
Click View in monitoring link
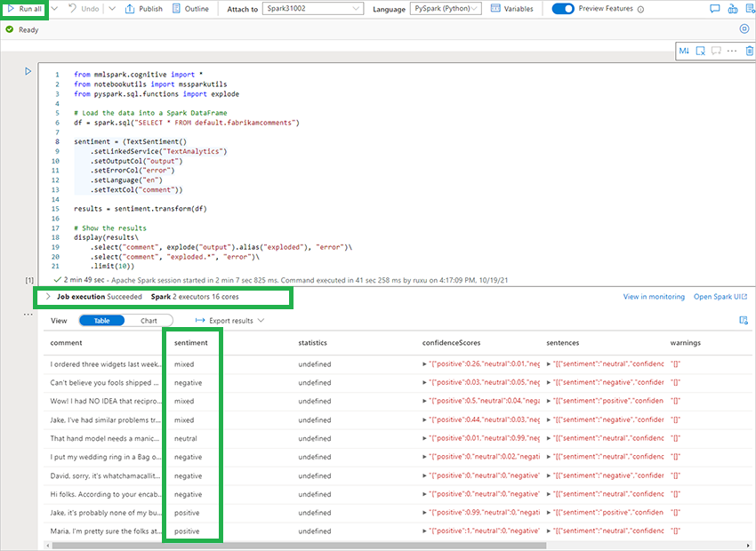click(x=654, y=297)
